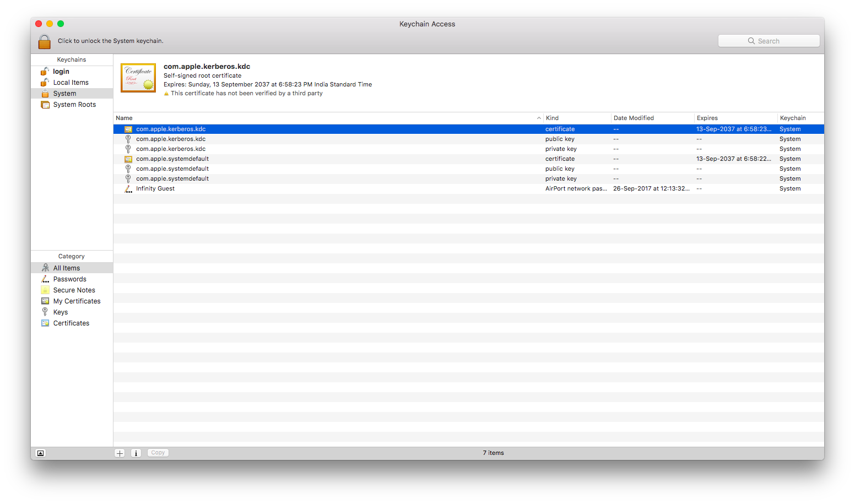Choose the Keys category icon
855x504 pixels.
click(x=45, y=312)
